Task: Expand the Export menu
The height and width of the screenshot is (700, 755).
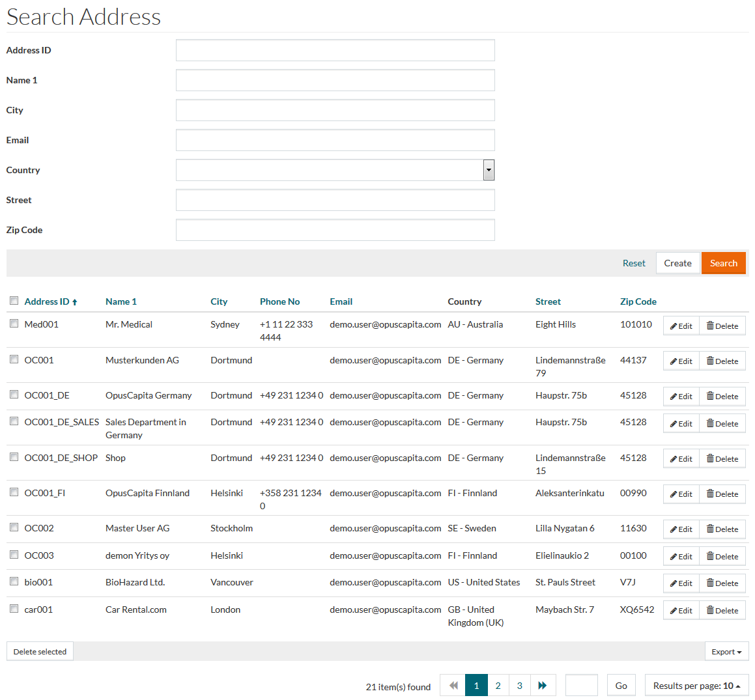Action: (x=726, y=652)
